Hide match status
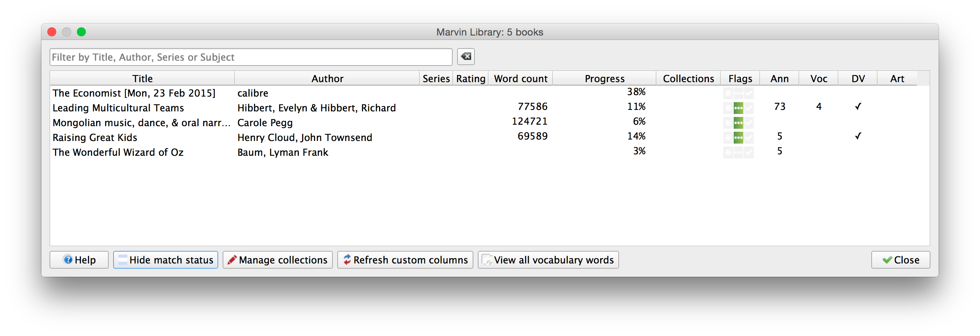This screenshot has height=336, width=980. [165, 259]
